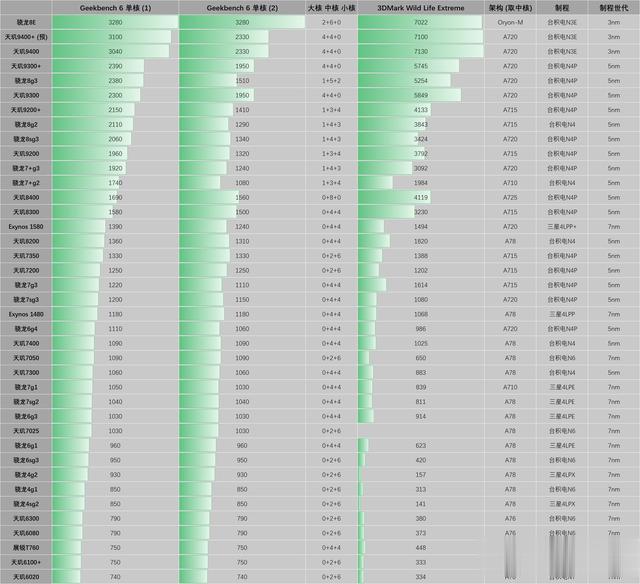Select the 157 score for 骁龙4g2
Image resolution: width=640 pixels, height=584 pixels.
point(421,475)
